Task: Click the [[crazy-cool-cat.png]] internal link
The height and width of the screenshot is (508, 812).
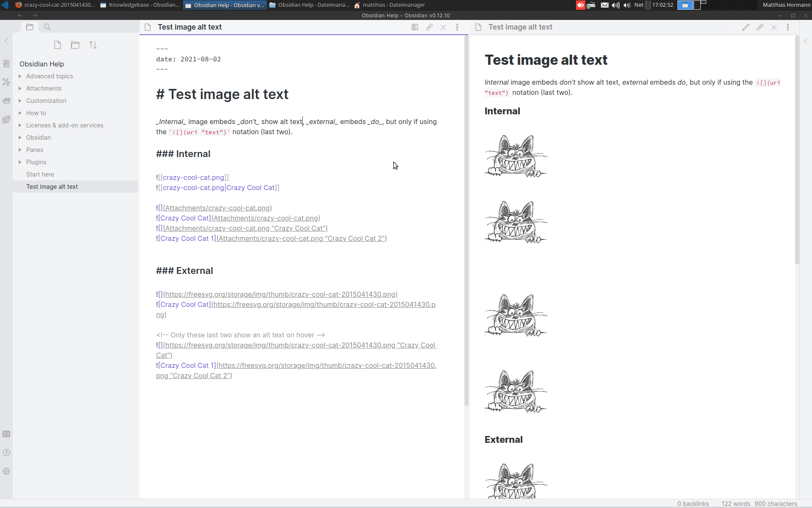Action: click(192, 177)
